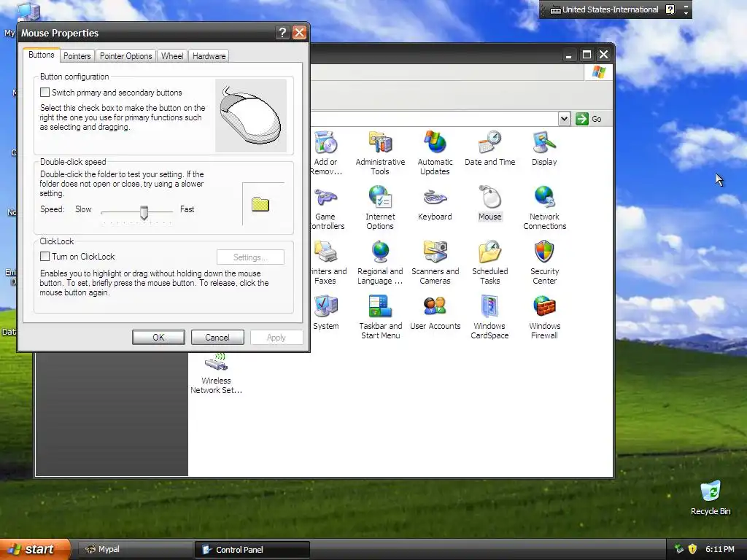Check the Turn on ClickLock box
The height and width of the screenshot is (560, 747).
click(44, 256)
